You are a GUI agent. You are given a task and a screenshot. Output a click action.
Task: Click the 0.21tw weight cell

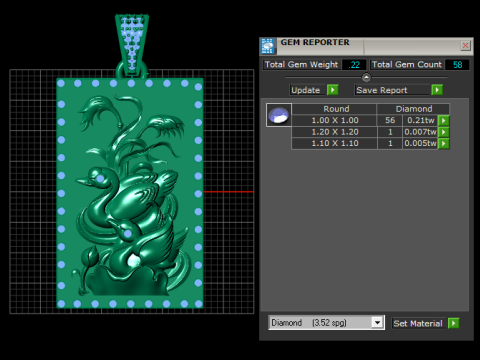pyautogui.click(x=420, y=120)
